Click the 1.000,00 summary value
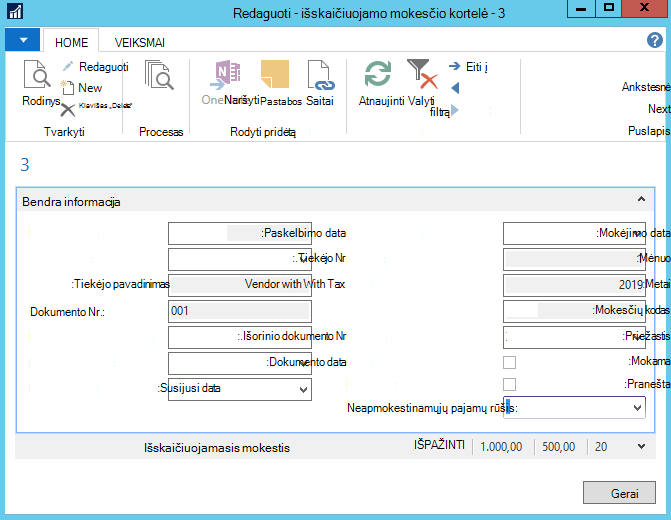This screenshot has height=520, width=671. (501, 447)
